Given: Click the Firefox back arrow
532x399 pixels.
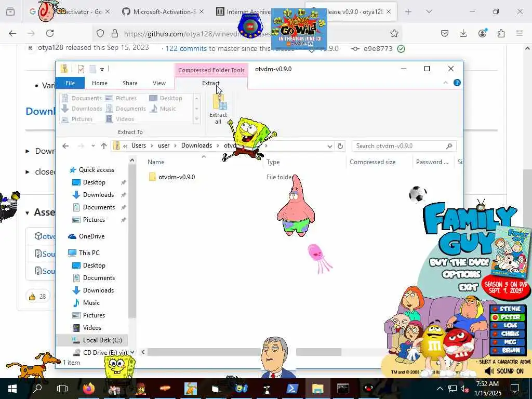Looking at the screenshot, I should tap(12, 33).
